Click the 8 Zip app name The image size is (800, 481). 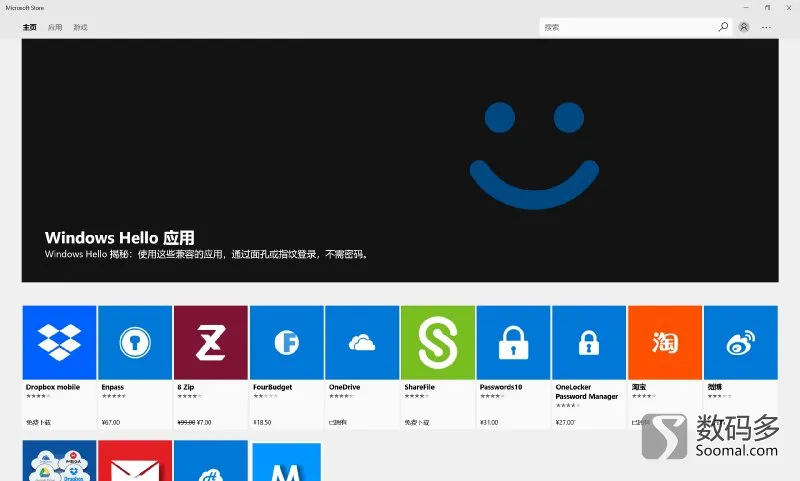pos(186,387)
